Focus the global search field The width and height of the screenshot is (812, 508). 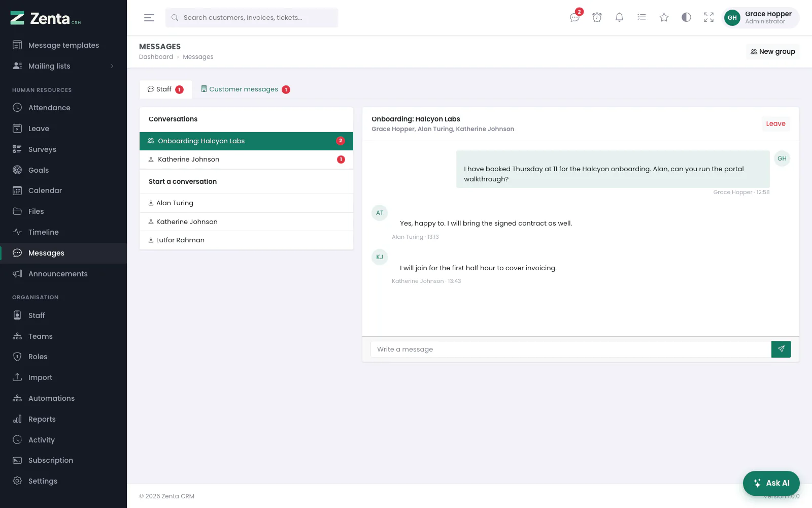pos(252,18)
